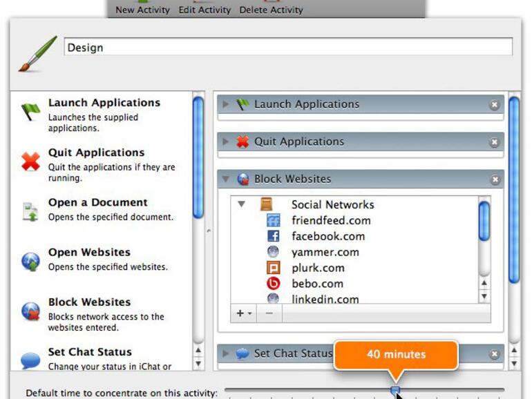The width and height of the screenshot is (532, 399).
Task: Click the New Activity toolbar button
Action: click(142, 8)
